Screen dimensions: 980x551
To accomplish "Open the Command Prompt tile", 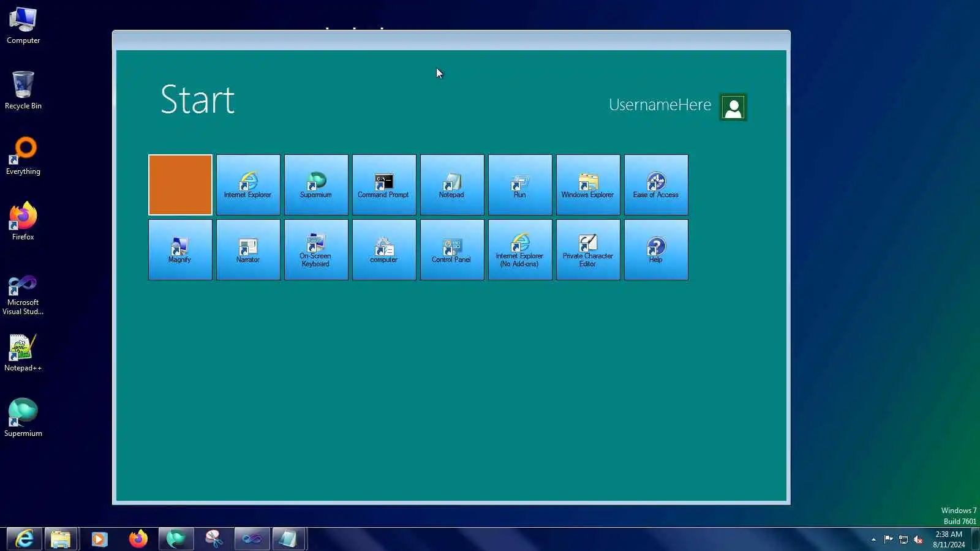I will click(x=384, y=185).
